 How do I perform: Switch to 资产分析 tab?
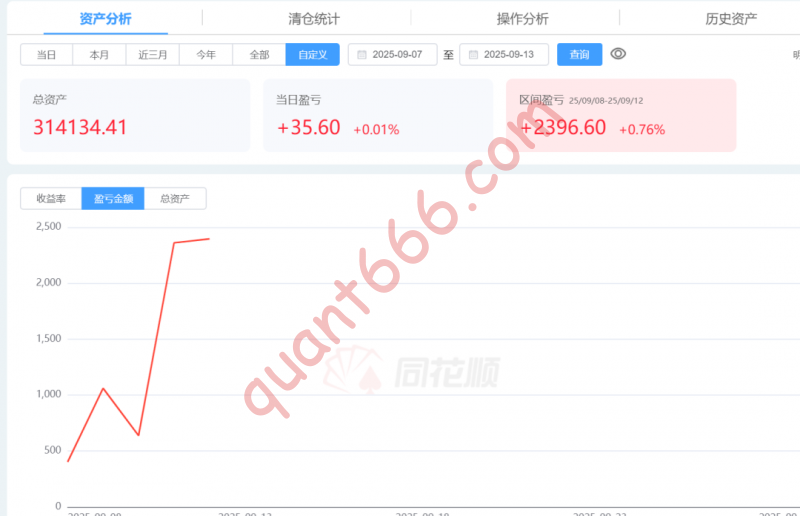point(106,19)
